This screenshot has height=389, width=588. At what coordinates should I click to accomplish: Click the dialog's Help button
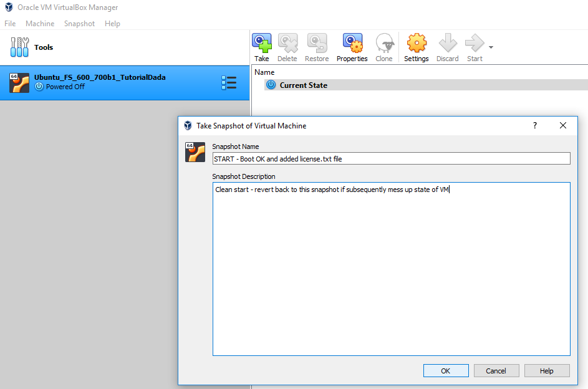click(x=546, y=370)
